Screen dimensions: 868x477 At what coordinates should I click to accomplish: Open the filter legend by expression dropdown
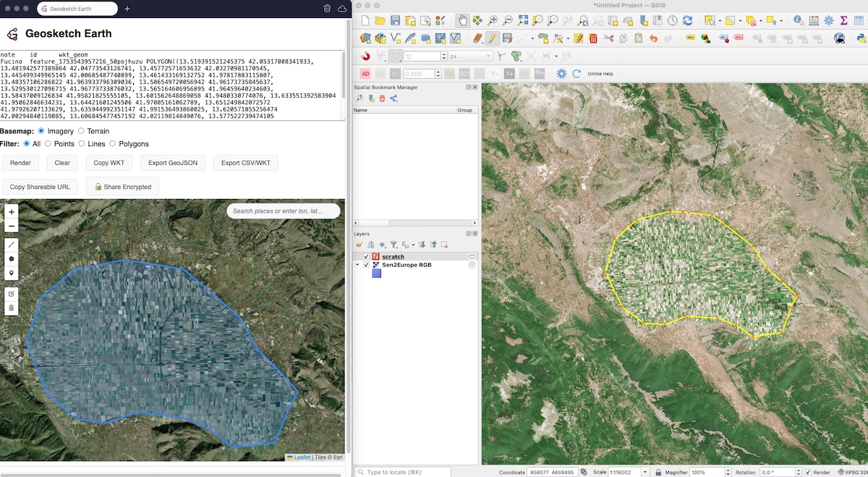pos(413,245)
